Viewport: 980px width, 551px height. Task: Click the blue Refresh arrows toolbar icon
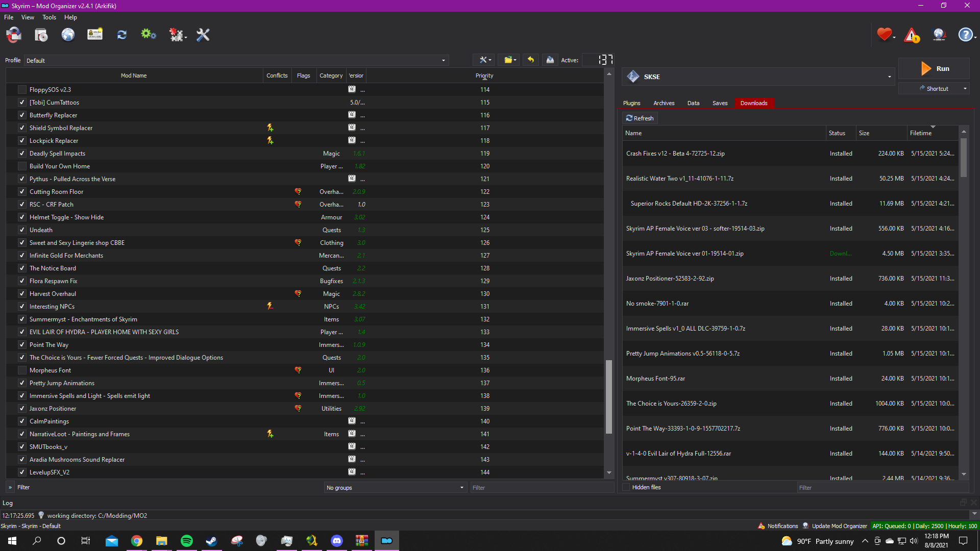click(121, 35)
